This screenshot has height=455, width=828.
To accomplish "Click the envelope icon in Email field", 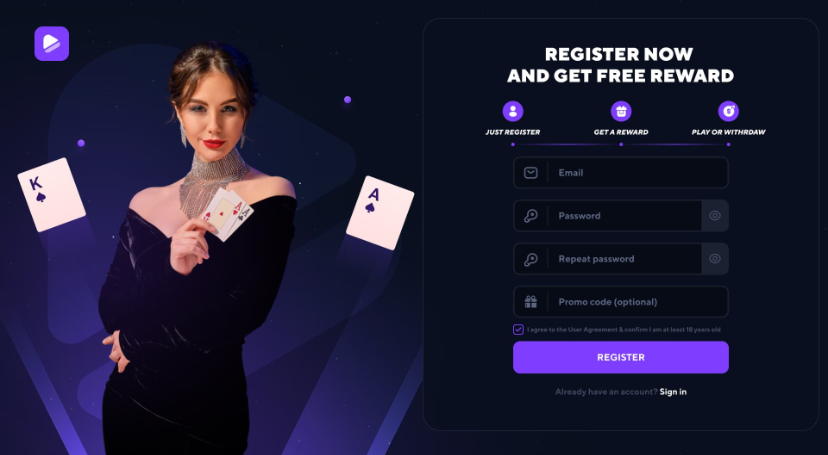I will pyautogui.click(x=531, y=173).
